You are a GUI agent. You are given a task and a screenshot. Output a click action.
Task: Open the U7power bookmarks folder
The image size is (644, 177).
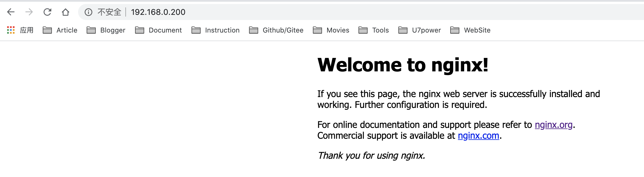pyautogui.click(x=419, y=30)
